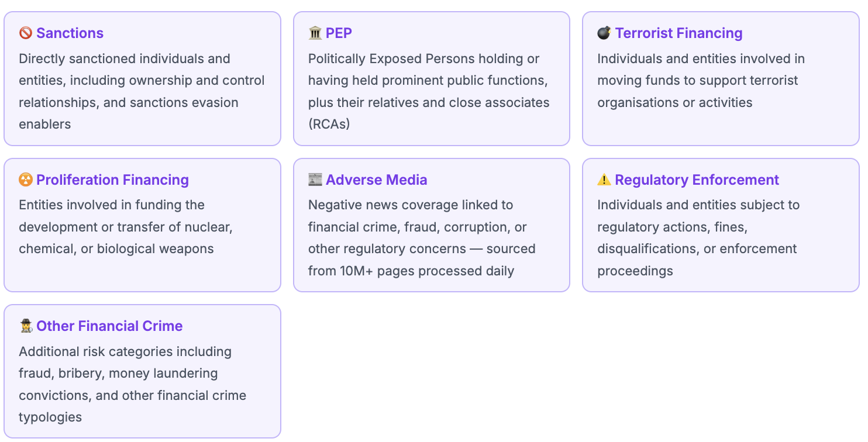Open the Sanctions heading
Image resolution: width=868 pixels, height=442 pixels.
pyautogui.click(x=70, y=33)
